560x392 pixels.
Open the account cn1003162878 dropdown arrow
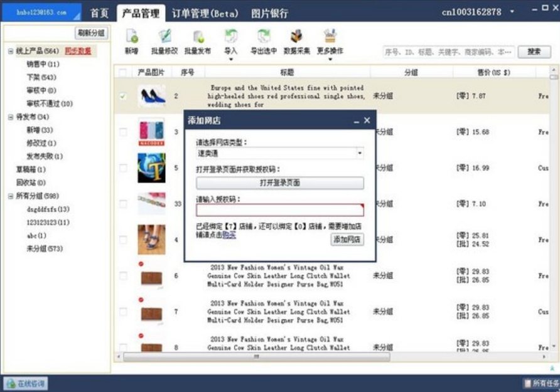(512, 12)
